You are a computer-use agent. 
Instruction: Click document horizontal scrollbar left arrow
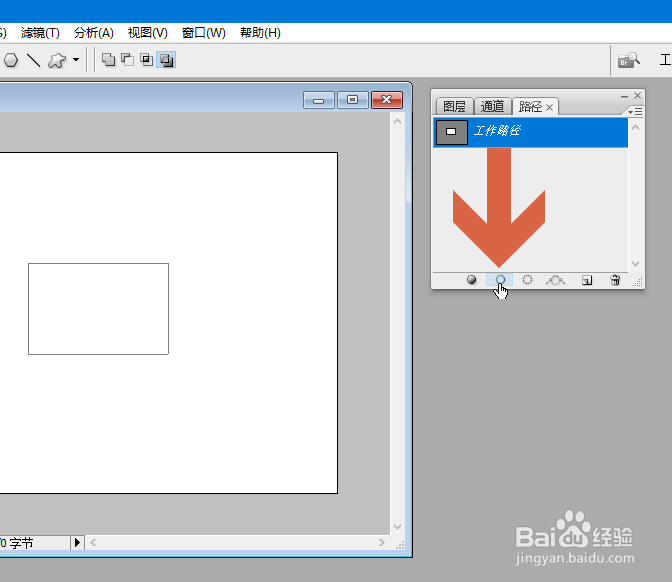93,543
